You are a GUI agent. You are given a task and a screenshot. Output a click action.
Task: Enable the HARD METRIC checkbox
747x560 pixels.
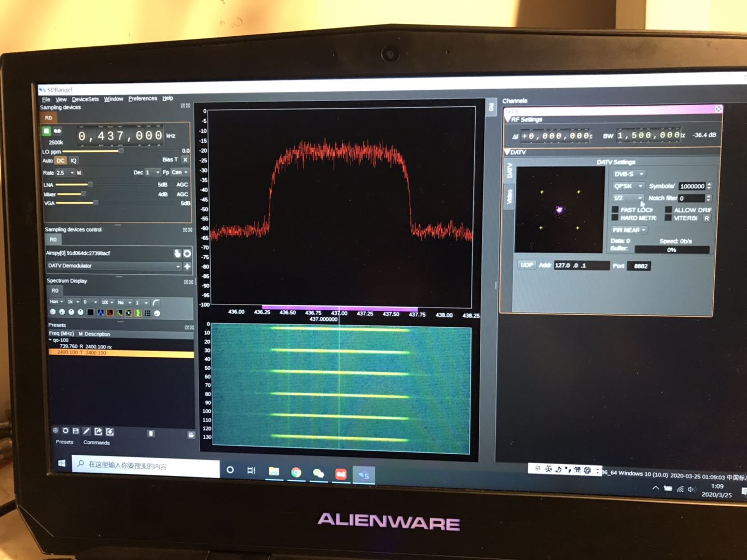click(x=615, y=218)
